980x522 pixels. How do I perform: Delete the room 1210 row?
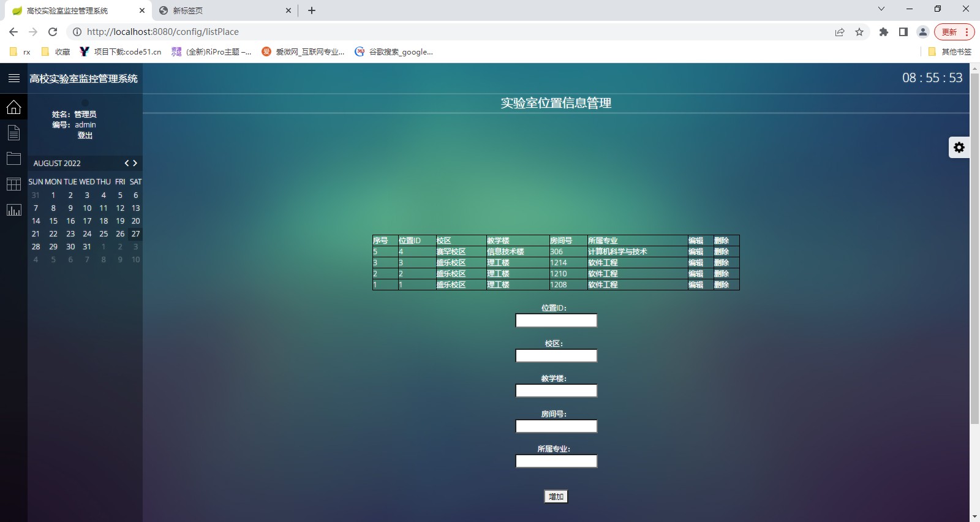pos(722,274)
